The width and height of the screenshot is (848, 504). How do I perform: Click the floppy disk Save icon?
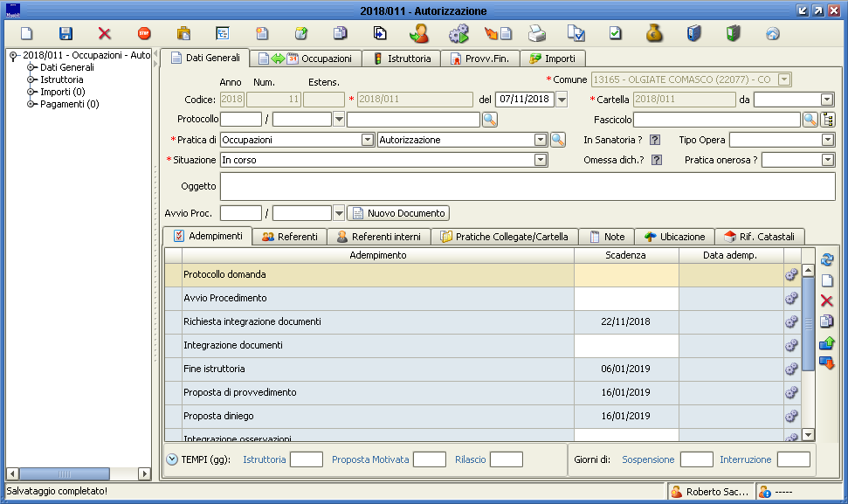(x=65, y=34)
